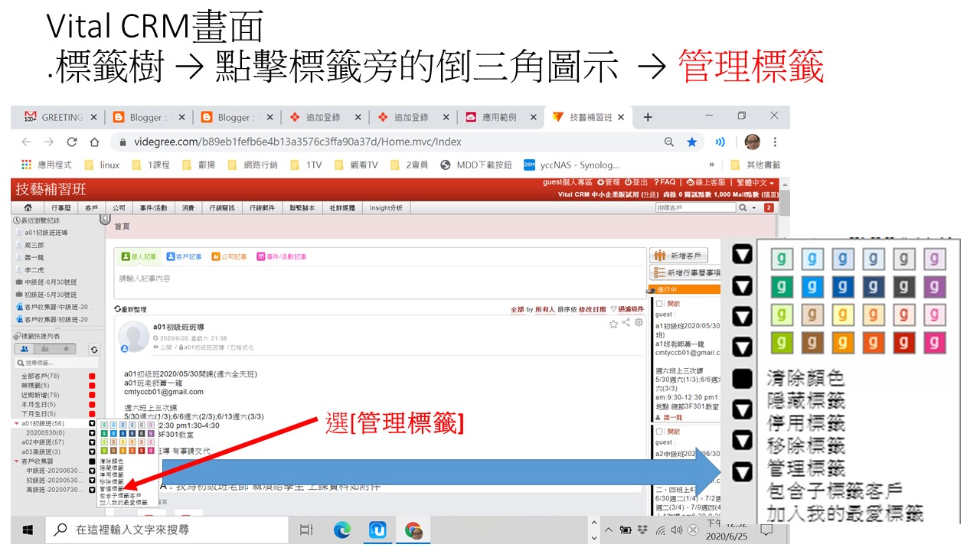This screenshot has height=551, width=980.
Task: Open the search options arrow next to magnifier
Action: [x=754, y=207]
